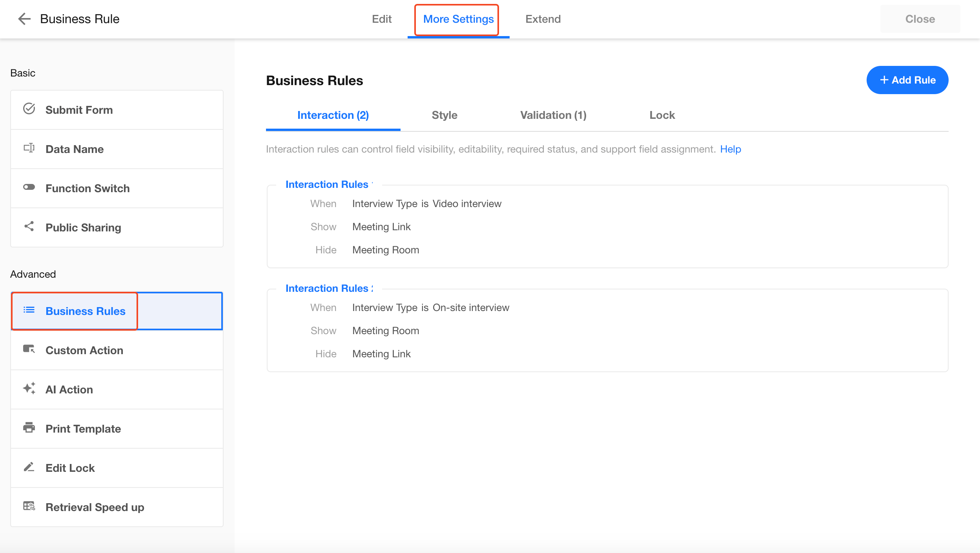Click the Add Rule button

click(x=907, y=80)
